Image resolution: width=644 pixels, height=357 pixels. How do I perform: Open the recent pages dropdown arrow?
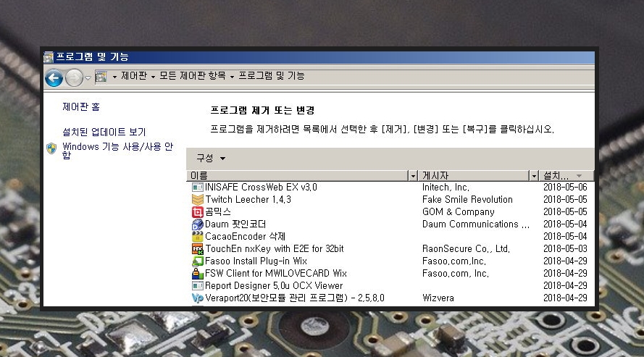tap(88, 78)
